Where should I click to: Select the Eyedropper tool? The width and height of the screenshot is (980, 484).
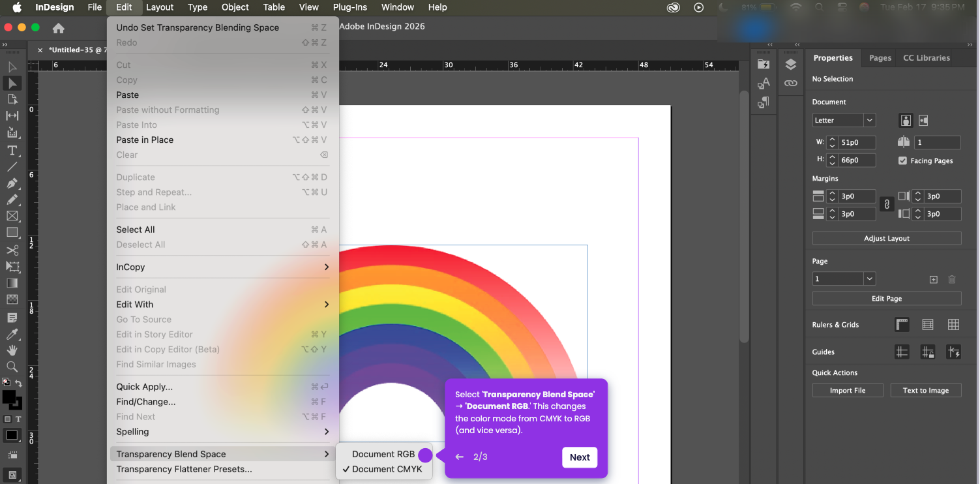12,335
